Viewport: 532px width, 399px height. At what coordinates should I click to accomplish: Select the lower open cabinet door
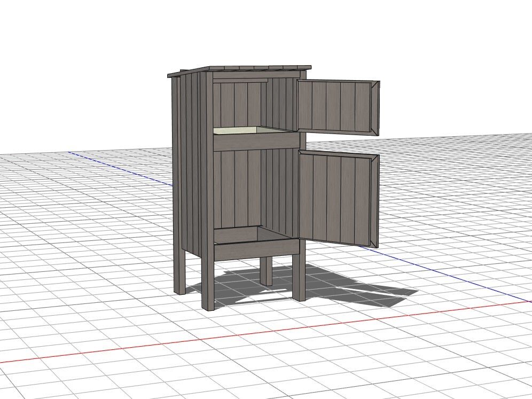pos(339,199)
